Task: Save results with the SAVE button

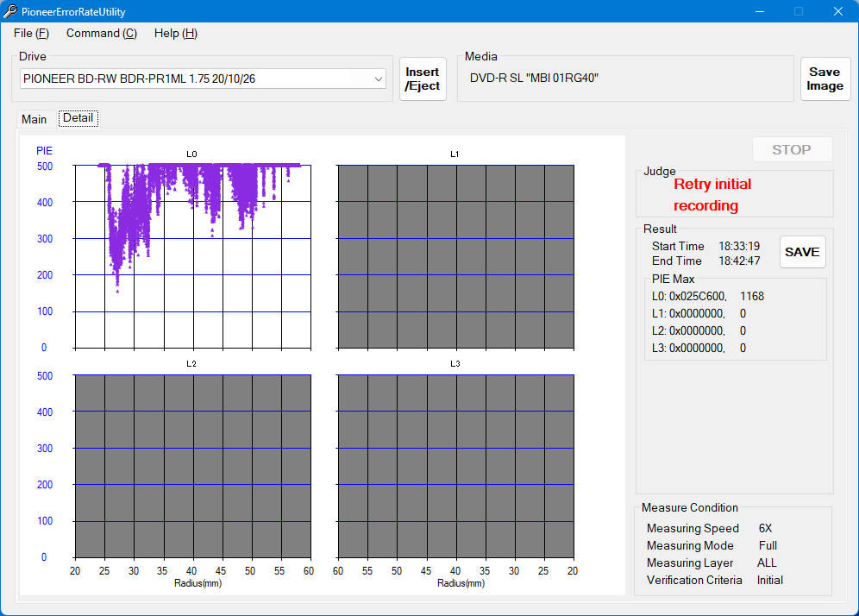Action: pos(802,252)
